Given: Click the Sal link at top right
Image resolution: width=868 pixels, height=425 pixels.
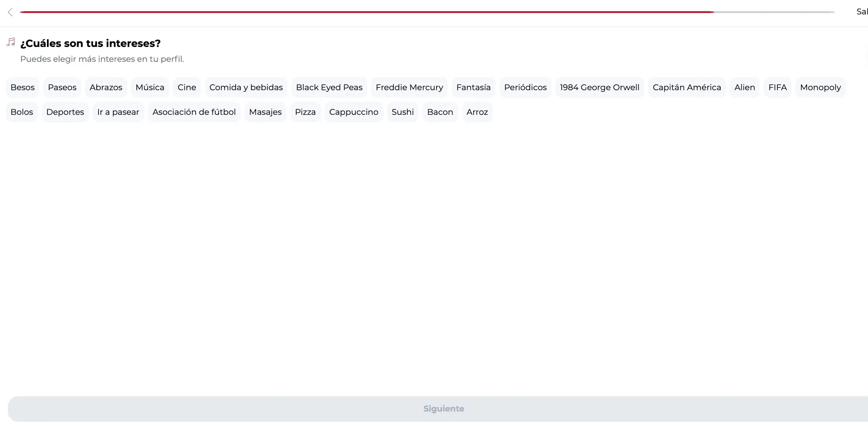Looking at the screenshot, I should (x=862, y=12).
